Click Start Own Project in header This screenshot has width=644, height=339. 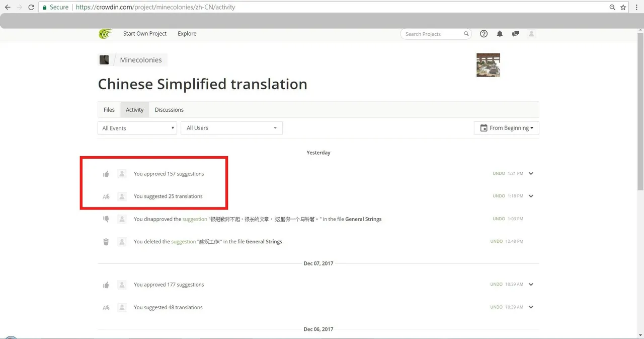click(145, 34)
